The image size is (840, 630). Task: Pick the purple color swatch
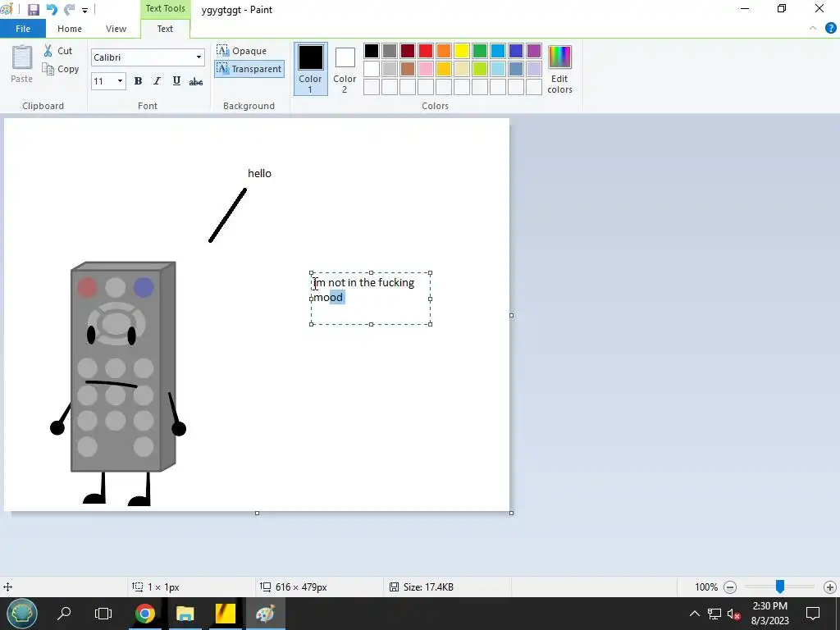pos(533,51)
